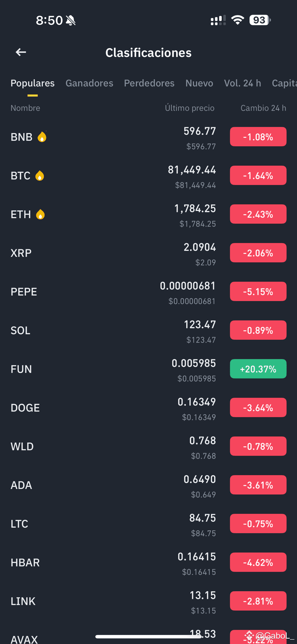The width and height of the screenshot is (297, 644).
Task: Select the Nuevo tab
Action: click(x=199, y=83)
